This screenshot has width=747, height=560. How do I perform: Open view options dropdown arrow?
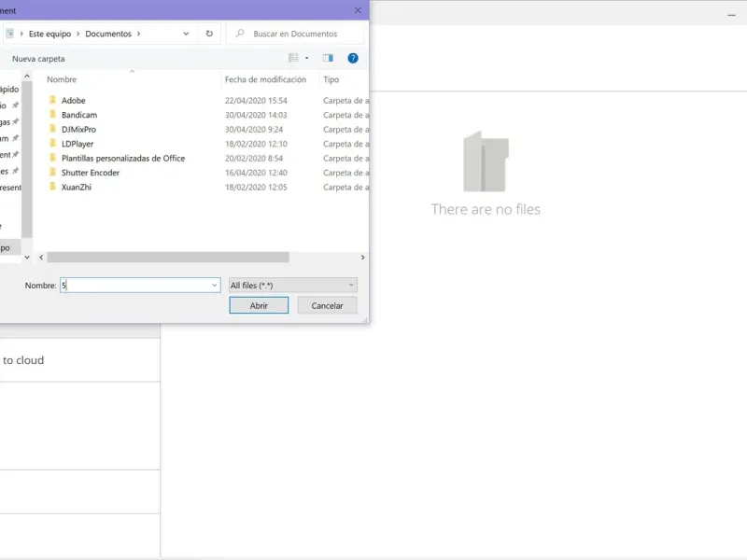tap(307, 58)
